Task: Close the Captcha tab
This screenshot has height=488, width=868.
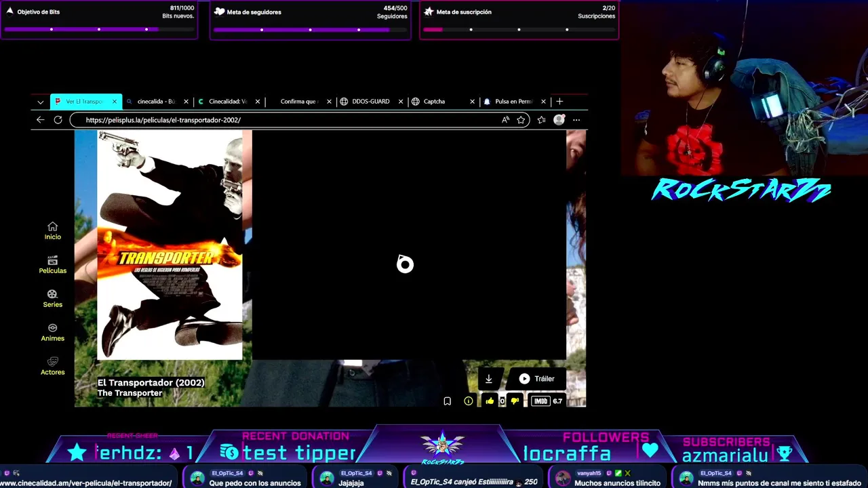Action: click(472, 102)
